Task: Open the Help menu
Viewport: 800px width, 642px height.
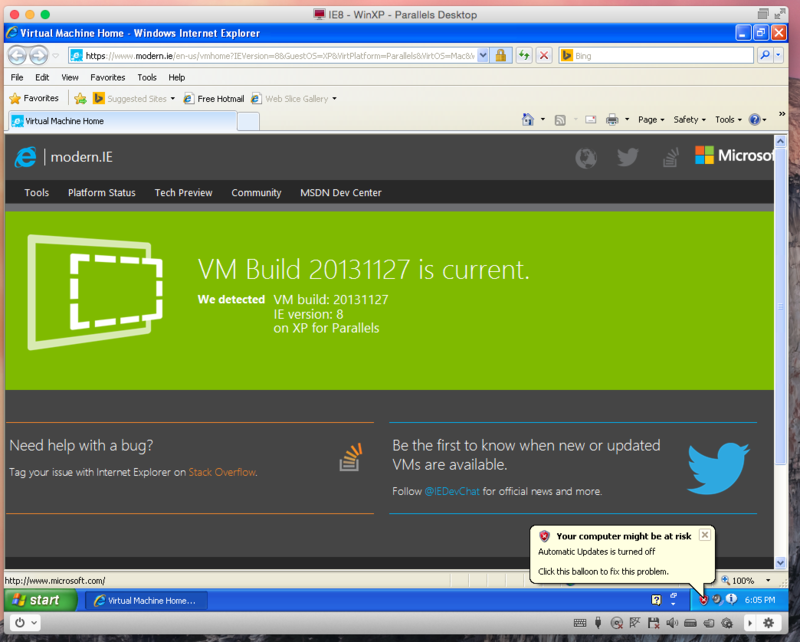Action: click(177, 78)
